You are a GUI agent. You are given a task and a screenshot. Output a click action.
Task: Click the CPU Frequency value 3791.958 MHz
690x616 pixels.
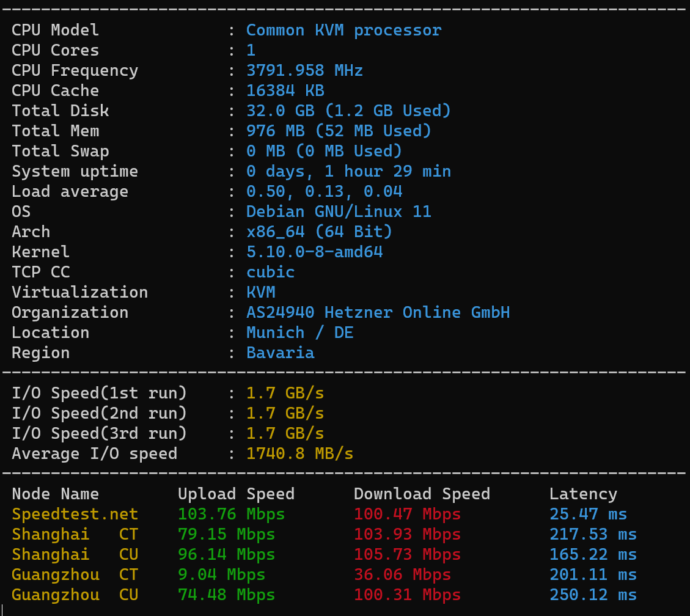pyautogui.click(x=304, y=70)
